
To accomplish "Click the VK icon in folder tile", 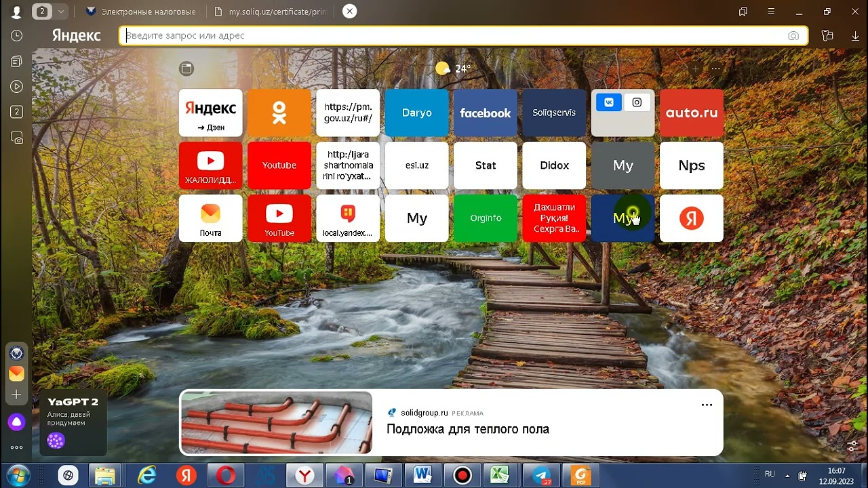I will pos(609,102).
